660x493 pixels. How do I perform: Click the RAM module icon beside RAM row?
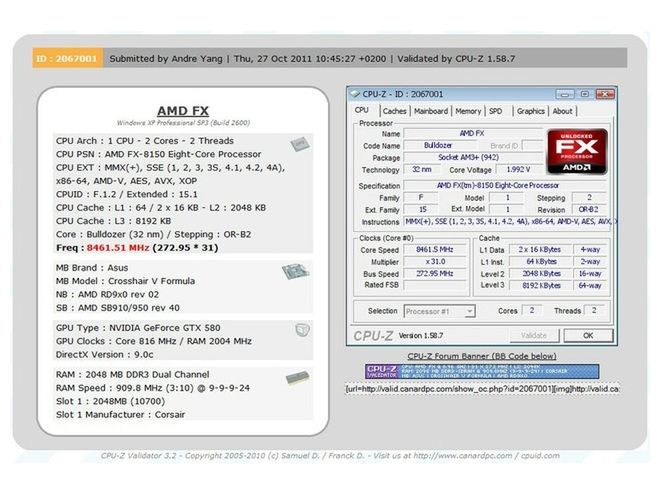(x=298, y=378)
